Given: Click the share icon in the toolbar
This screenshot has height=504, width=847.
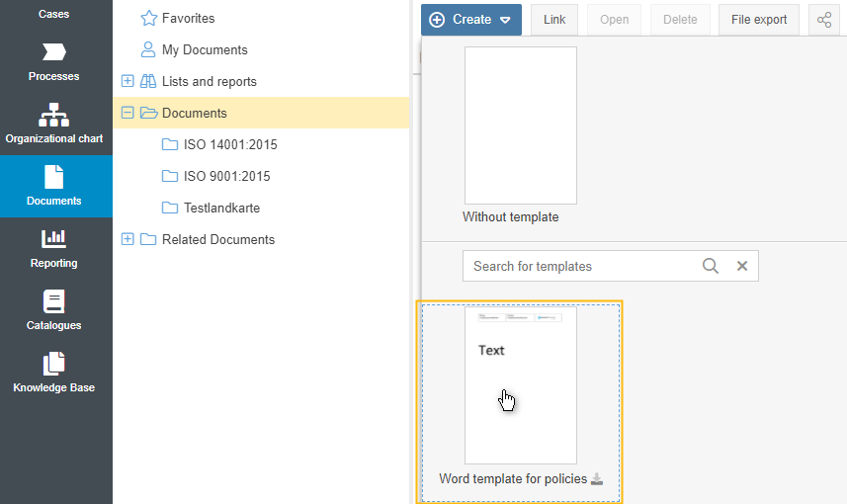Looking at the screenshot, I should (823, 20).
